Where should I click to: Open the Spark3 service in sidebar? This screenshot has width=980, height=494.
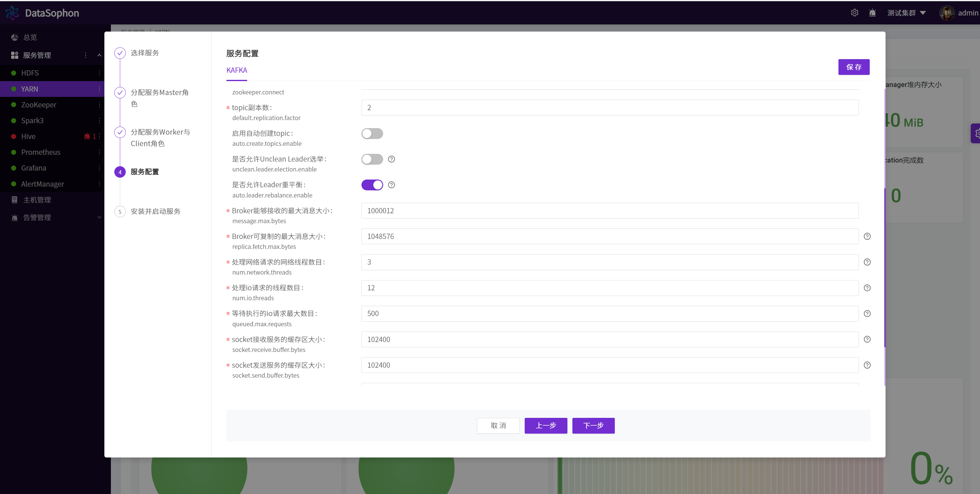pyautogui.click(x=32, y=120)
